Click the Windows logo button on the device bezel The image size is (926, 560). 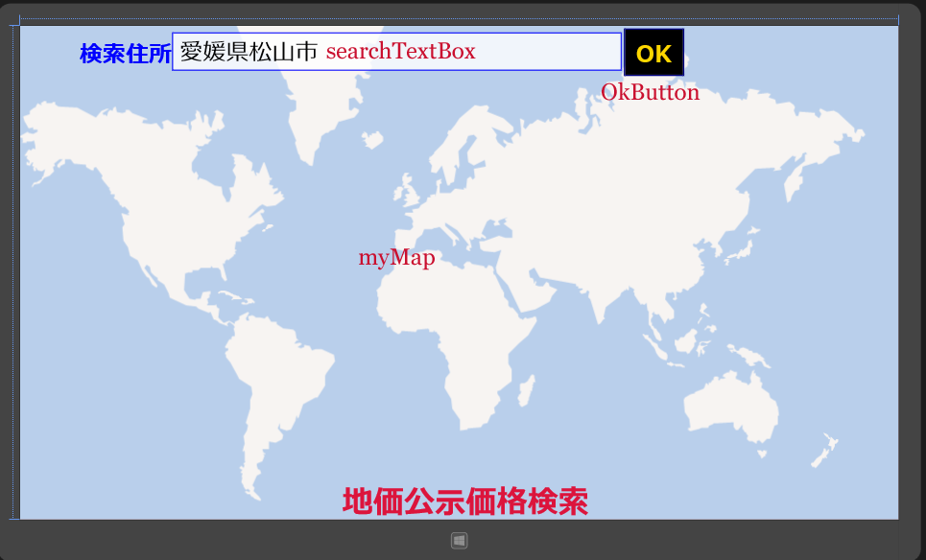pos(460,541)
